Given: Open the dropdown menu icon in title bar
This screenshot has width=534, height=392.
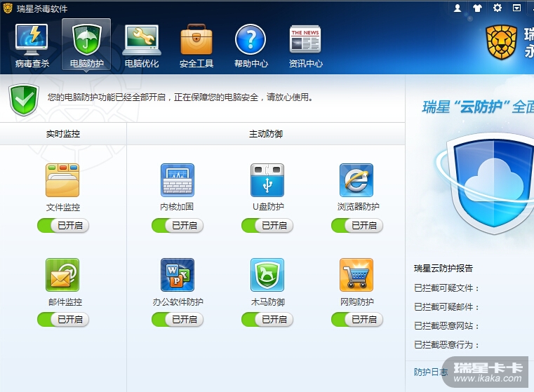Looking at the screenshot, I should coord(516,8).
